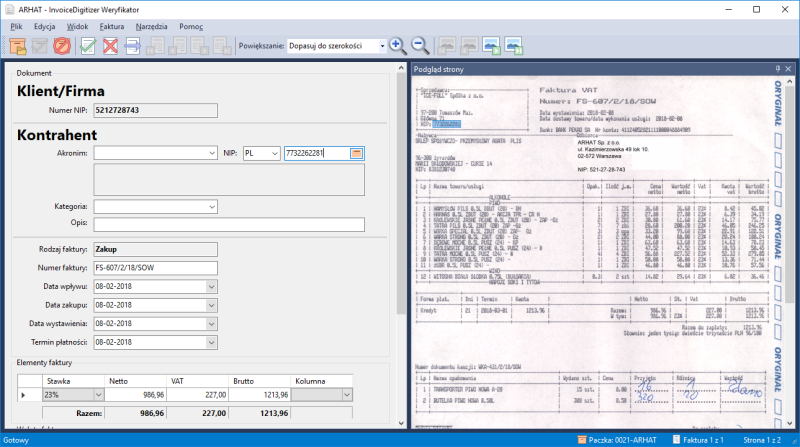This screenshot has width=800, height=447.
Task: Click the form panel scroll up arrow
Action: pos(401,68)
